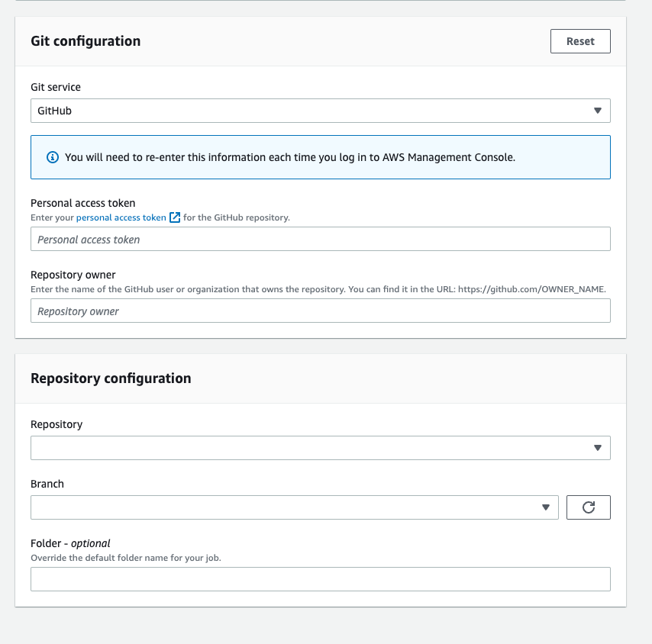
Task: Click the Repository configuration section heading
Action: tap(111, 378)
